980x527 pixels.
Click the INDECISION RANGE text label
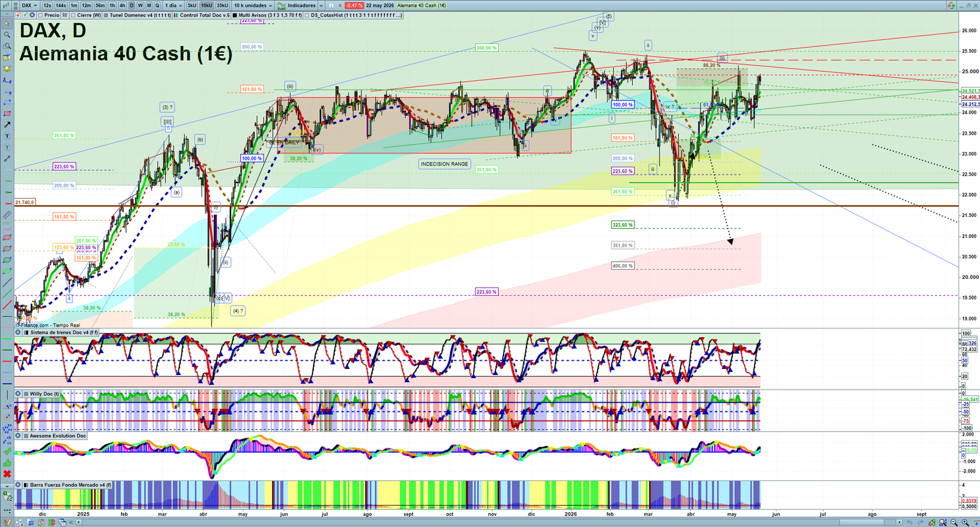[x=444, y=164]
